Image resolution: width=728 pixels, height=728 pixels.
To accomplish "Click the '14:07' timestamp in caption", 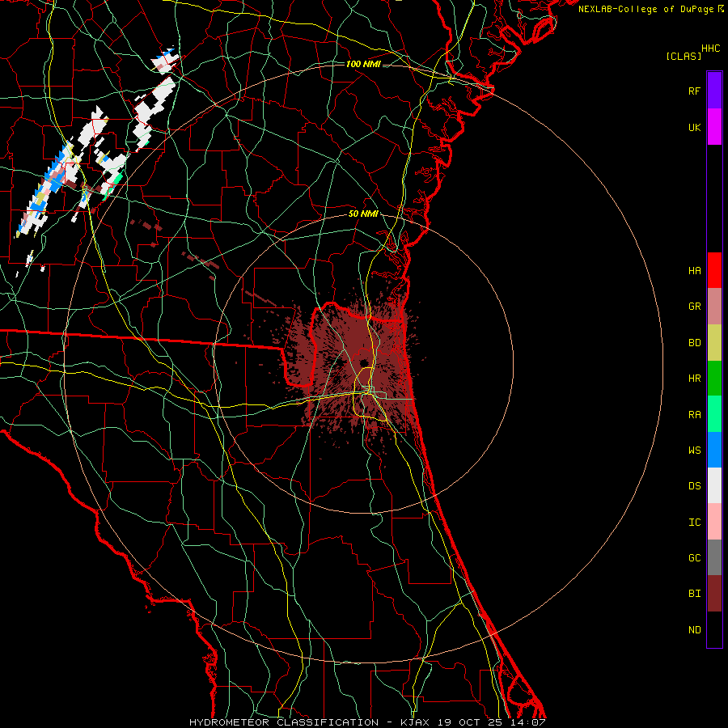I will 529,722.
